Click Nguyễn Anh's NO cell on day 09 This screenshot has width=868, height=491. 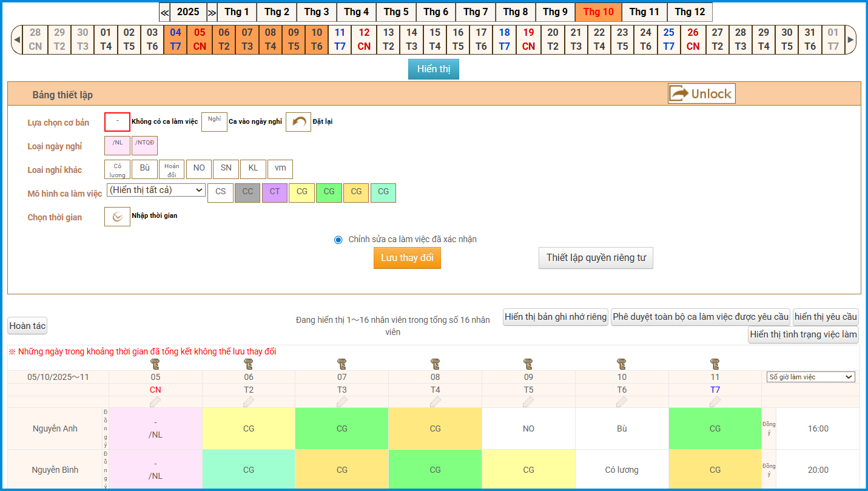(528, 428)
